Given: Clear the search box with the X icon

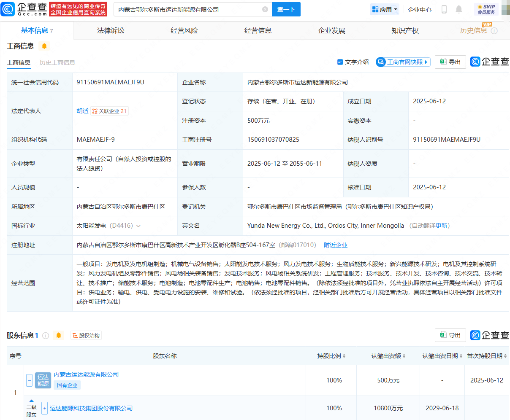Looking at the screenshot, I should [265, 9].
